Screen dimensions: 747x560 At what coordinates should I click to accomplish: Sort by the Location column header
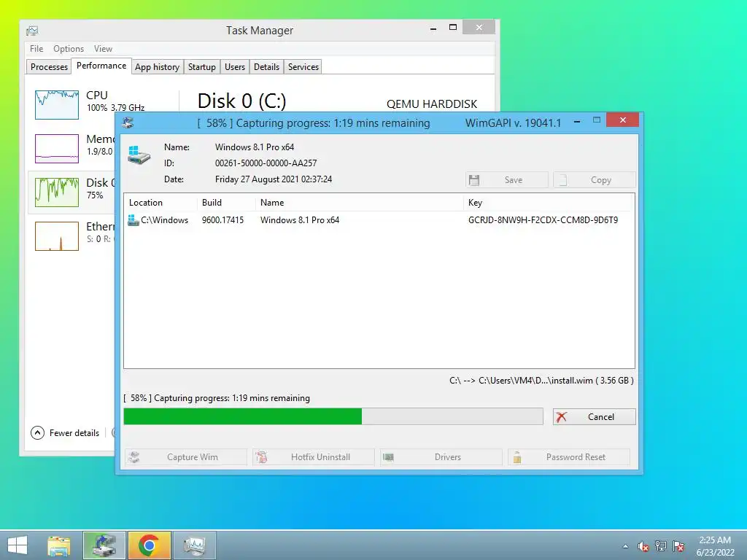(160, 203)
